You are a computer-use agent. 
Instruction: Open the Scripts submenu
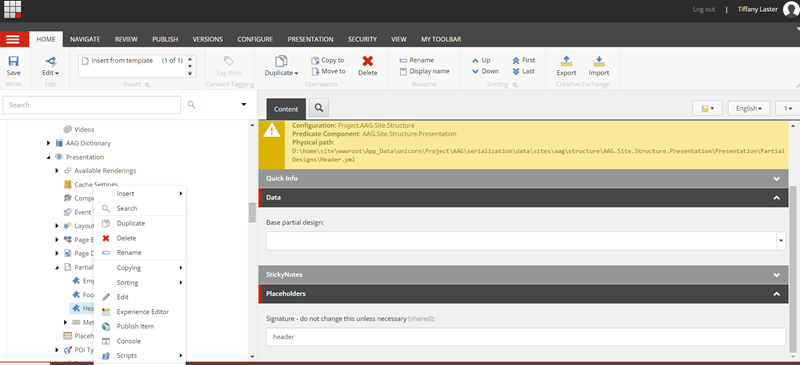(140, 355)
